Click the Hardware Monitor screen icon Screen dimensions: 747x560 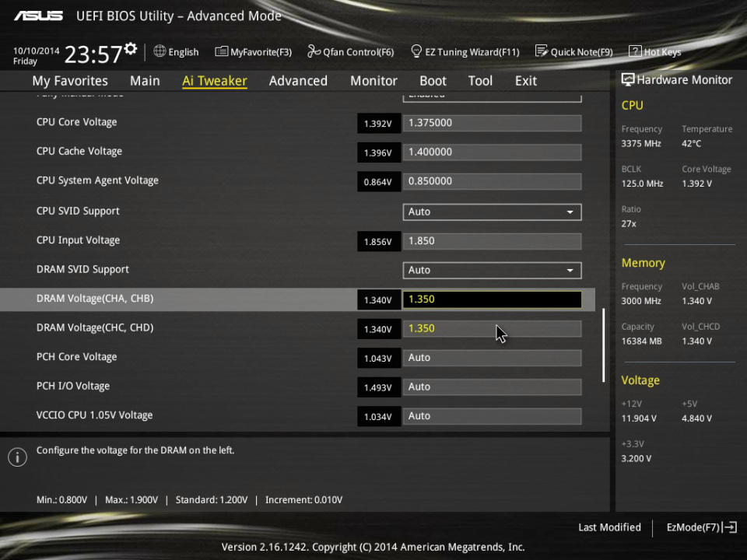click(x=628, y=79)
